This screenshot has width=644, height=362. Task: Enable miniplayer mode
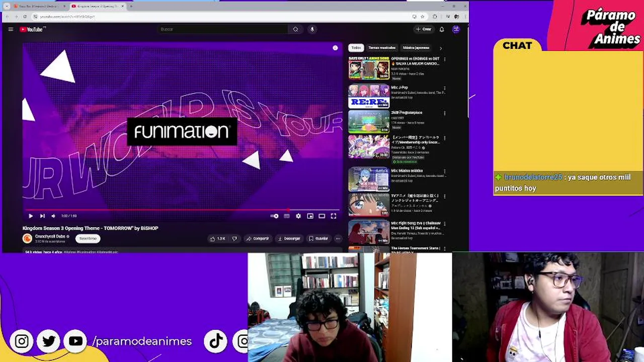tap(310, 216)
